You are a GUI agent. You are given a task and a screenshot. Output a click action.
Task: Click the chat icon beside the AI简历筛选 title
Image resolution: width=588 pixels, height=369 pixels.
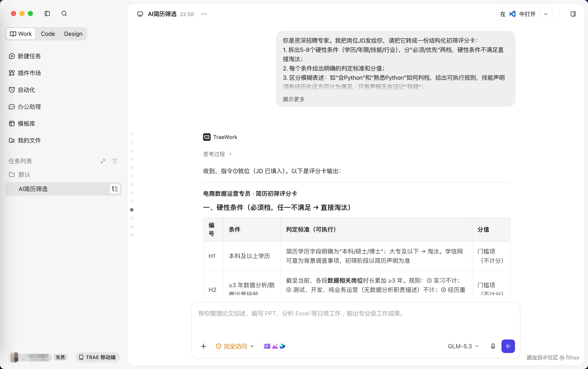pos(140,14)
